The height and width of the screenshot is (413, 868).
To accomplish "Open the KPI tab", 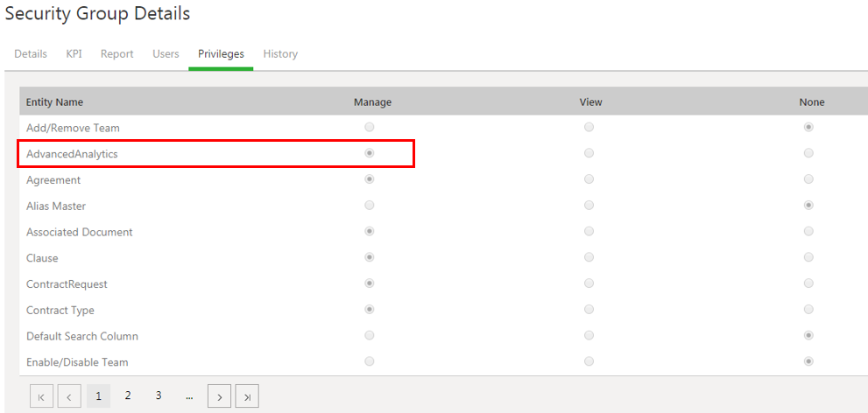I will 74,54.
